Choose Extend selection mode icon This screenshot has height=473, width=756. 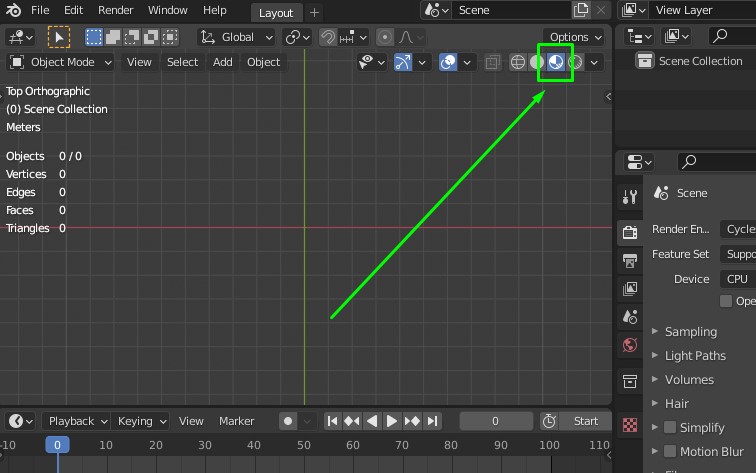[x=113, y=37]
